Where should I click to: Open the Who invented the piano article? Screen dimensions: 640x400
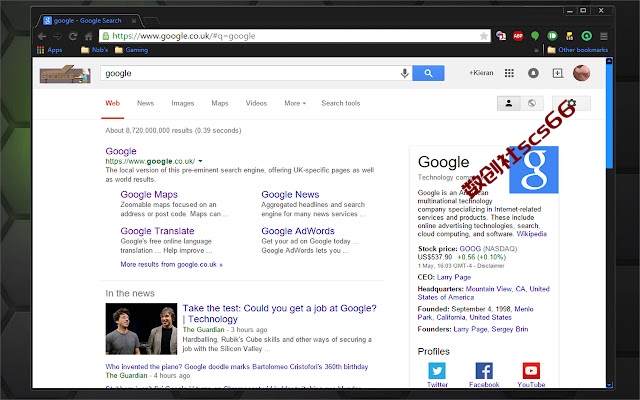click(237, 367)
